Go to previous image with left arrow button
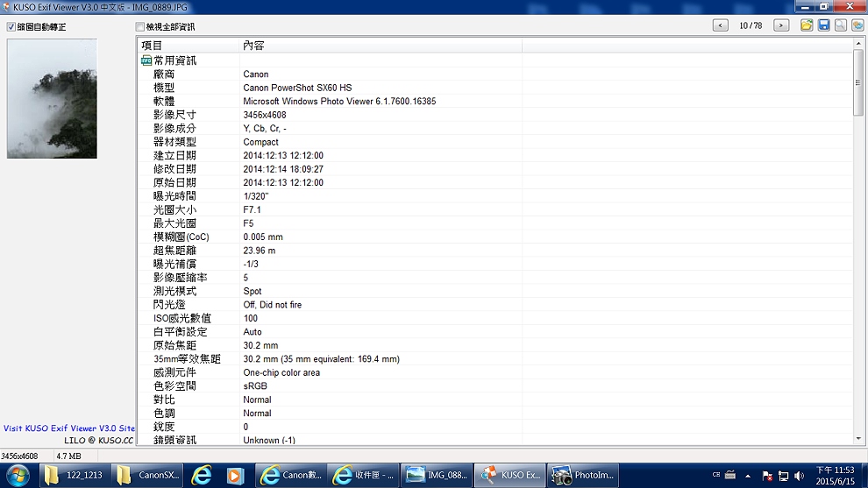The height and width of the screenshot is (488, 868). point(720,25)
